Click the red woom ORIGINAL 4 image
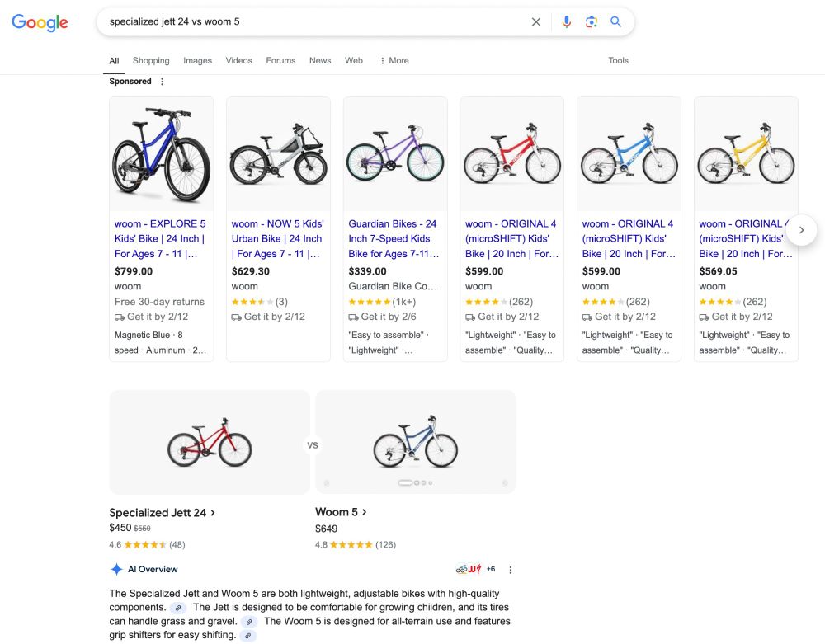825x644 pixels. tap(512, 154)
